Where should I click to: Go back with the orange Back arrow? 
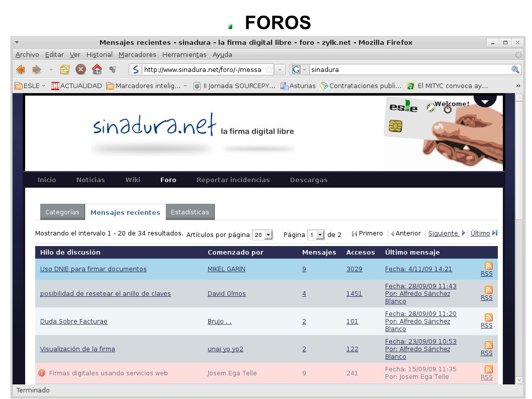pos(21,69)
